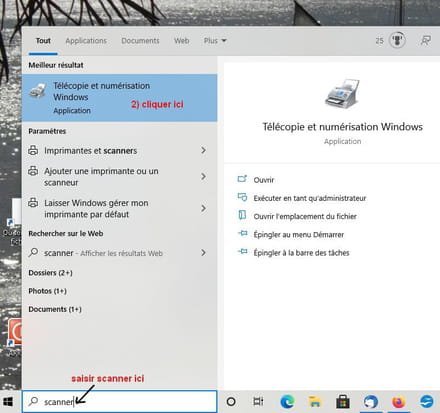Switch to the Web tab
Viewport: 440px width, 413px height.
[x=181, y=41]
